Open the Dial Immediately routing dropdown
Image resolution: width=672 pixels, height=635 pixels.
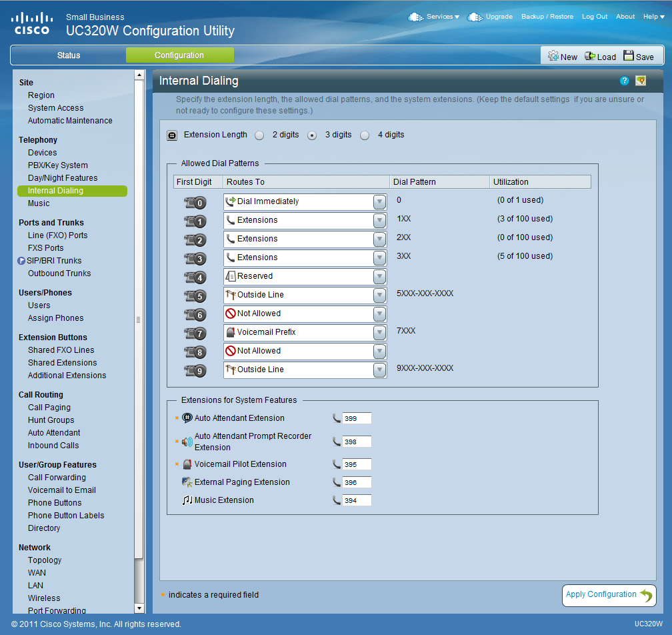[x=379, y=202]
